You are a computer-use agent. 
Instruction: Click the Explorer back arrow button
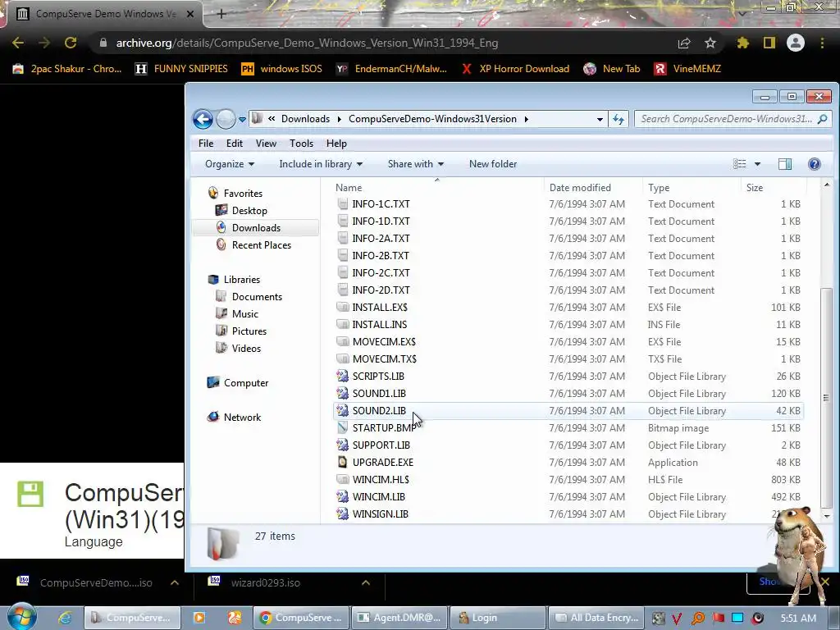[x=203, y=119]
